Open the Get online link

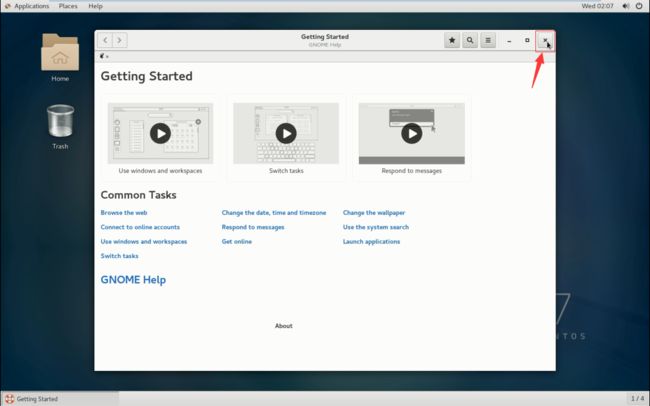click(x=237, y=241)
